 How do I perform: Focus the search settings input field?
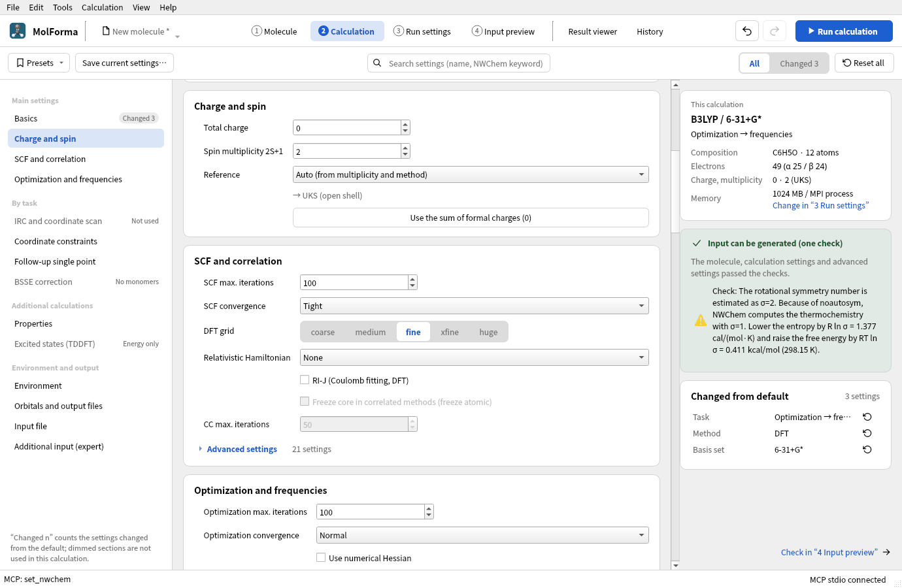(x=459, y=63)
